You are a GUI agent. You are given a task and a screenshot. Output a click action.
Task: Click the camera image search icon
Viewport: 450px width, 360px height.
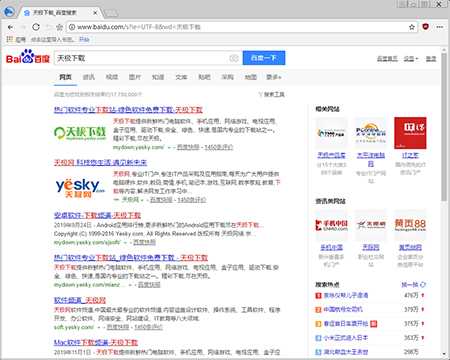click(234, 58)
